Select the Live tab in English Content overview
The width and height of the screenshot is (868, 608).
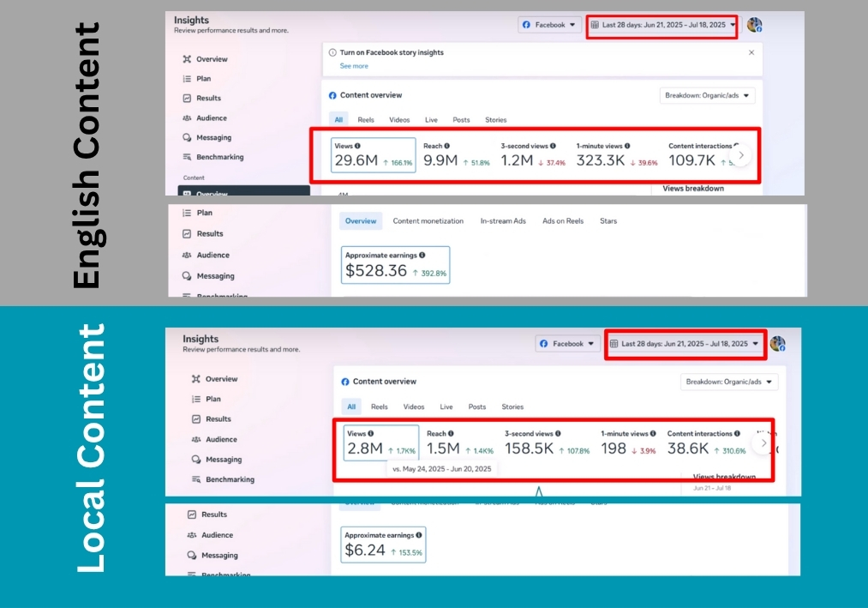(x=431, y=120)
